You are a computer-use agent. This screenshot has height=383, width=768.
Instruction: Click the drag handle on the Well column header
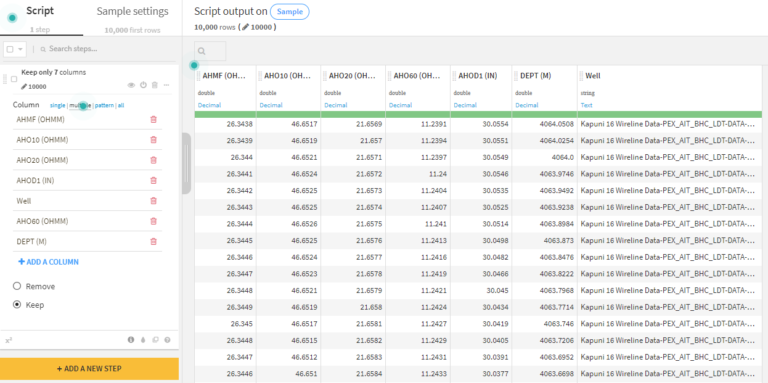click(581, 76)
